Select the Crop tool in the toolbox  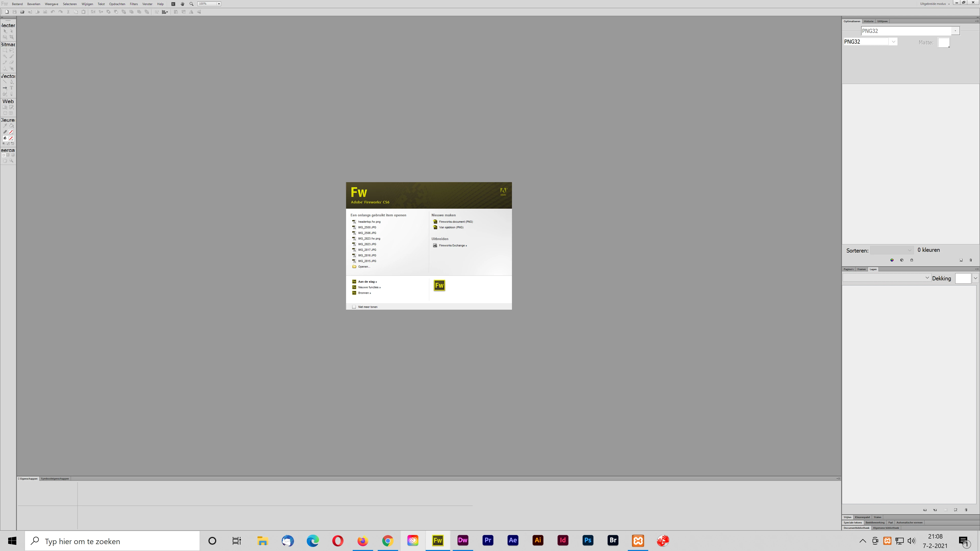click(x=11, y=37)
